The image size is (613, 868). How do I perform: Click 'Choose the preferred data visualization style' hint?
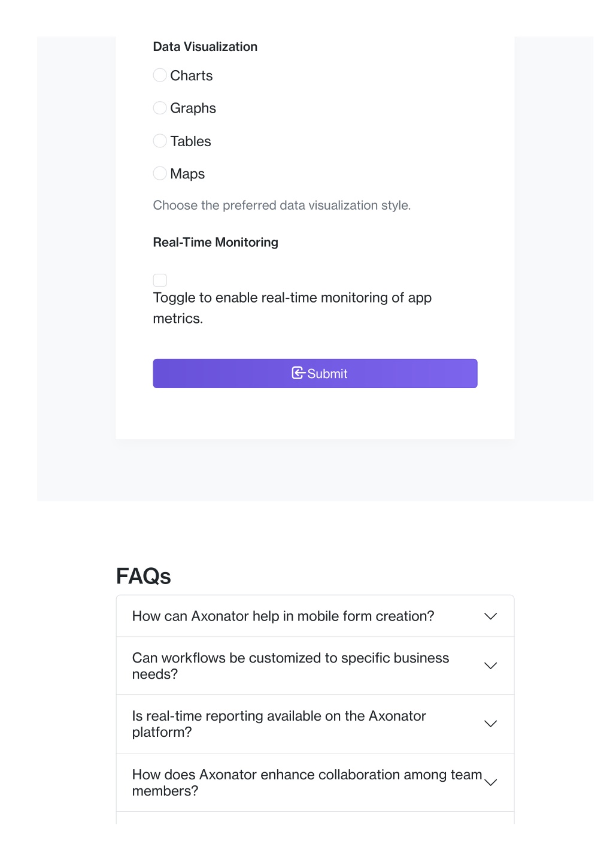pos(282,205)
